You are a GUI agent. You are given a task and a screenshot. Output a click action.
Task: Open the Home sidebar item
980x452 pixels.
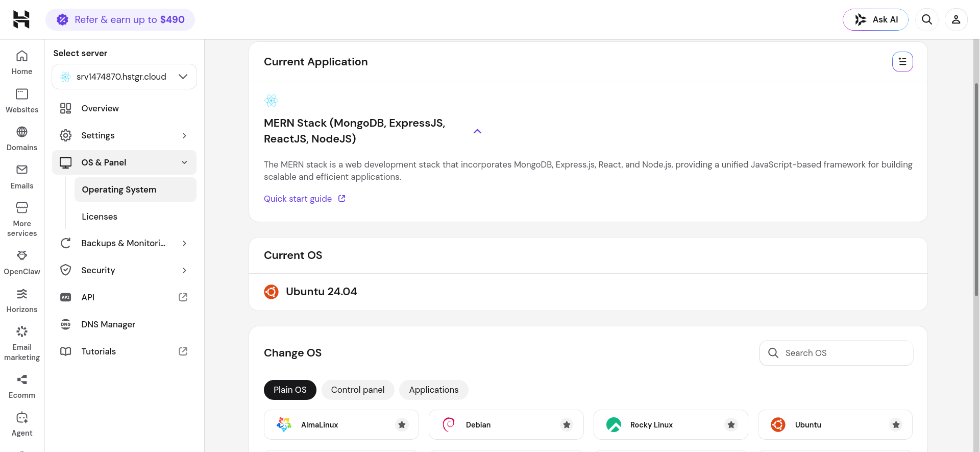(x=22, y=63)
